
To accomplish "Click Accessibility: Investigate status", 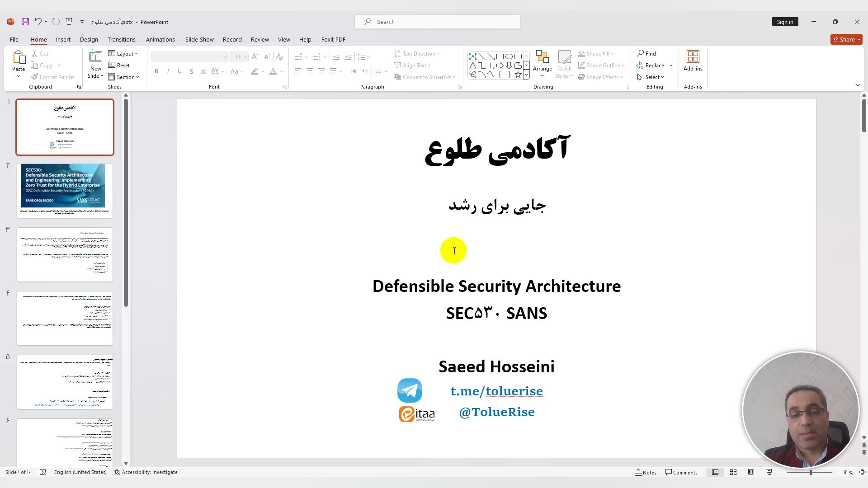I will click(x=146, y=472).
